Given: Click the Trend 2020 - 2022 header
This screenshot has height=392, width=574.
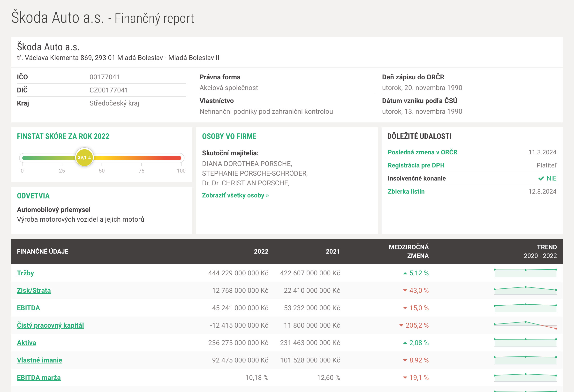Looking at the screenshot, I should pyautogui.click(x=540, y=251).
